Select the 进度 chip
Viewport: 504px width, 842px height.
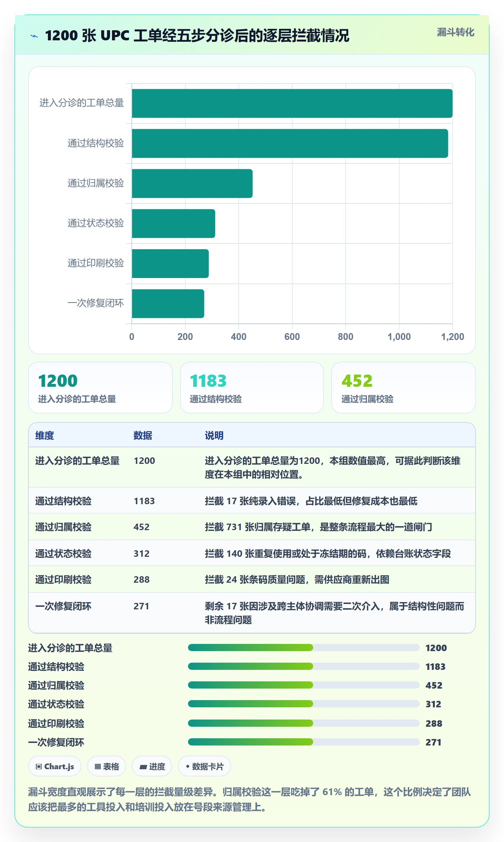coord(152,766)
